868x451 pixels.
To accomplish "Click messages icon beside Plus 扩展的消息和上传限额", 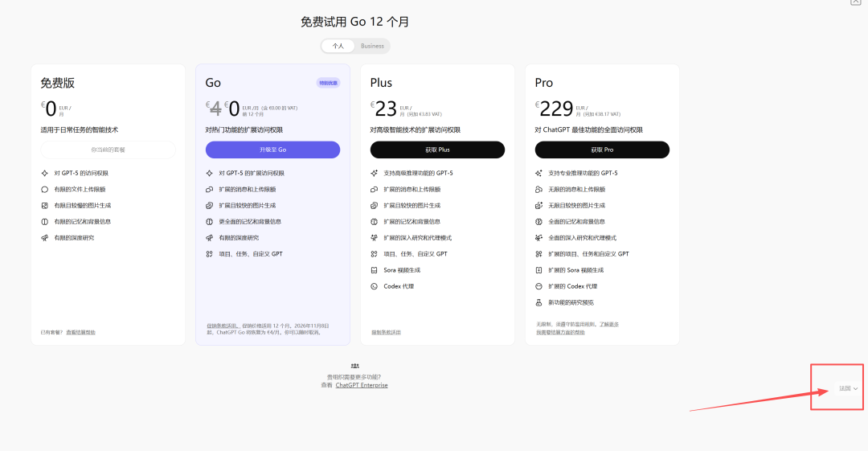I will pos(375,190).
